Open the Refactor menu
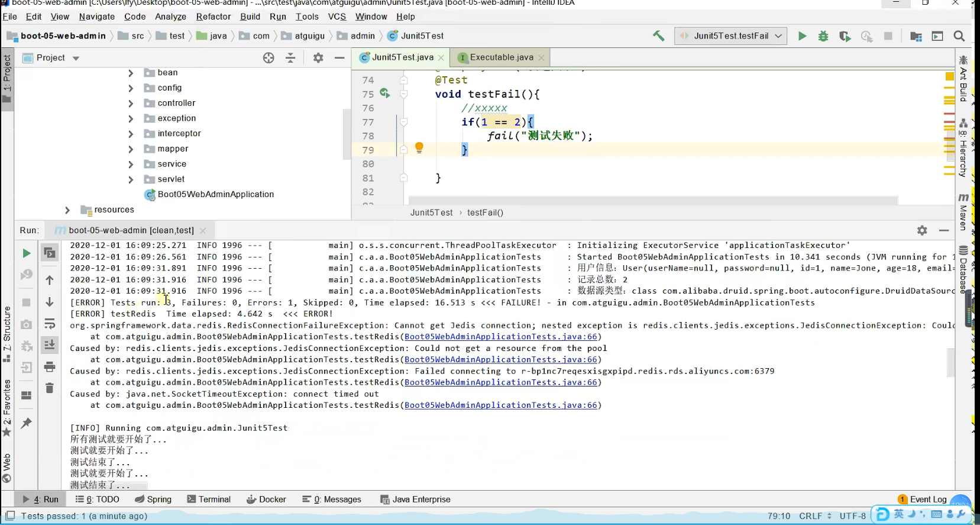 213,17
